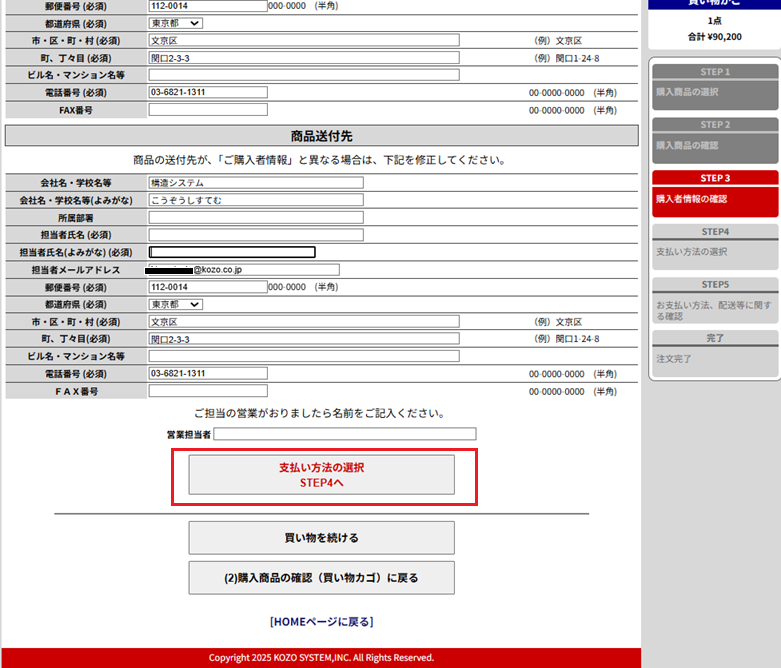Click the 会社名・学校名等(よみがな) input field

click(x=255, y=200)
